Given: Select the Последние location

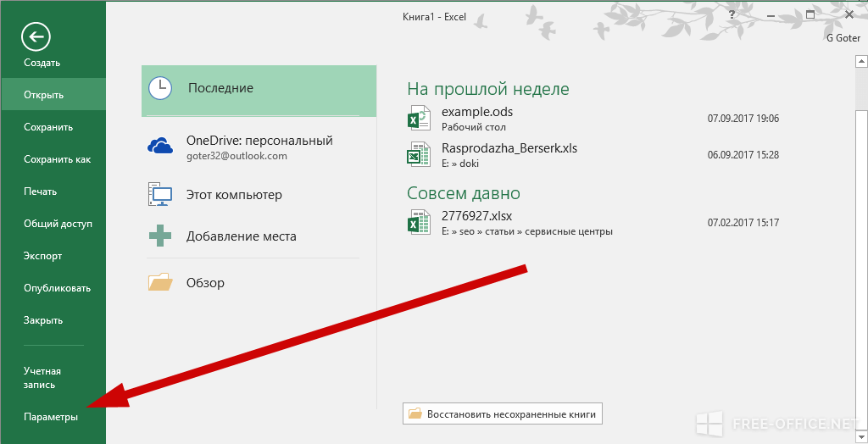Looking at the screenshot, I should click(259, 91).
